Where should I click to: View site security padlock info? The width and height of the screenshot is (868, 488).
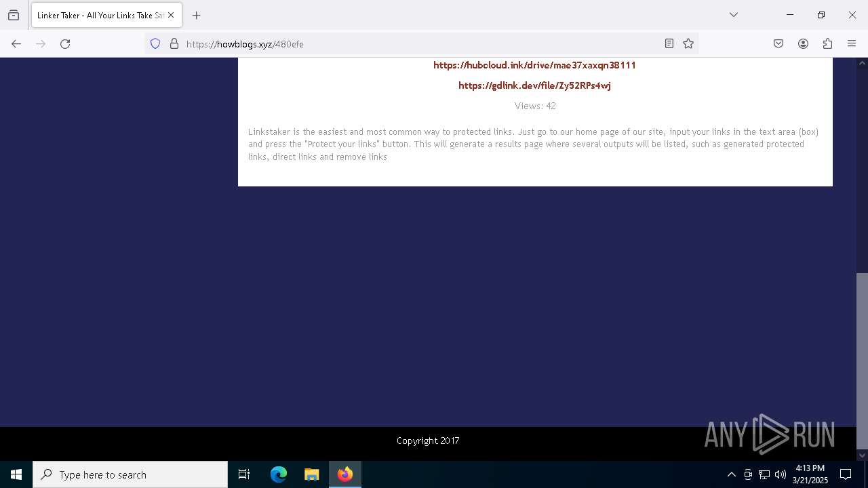pos(174,44)
